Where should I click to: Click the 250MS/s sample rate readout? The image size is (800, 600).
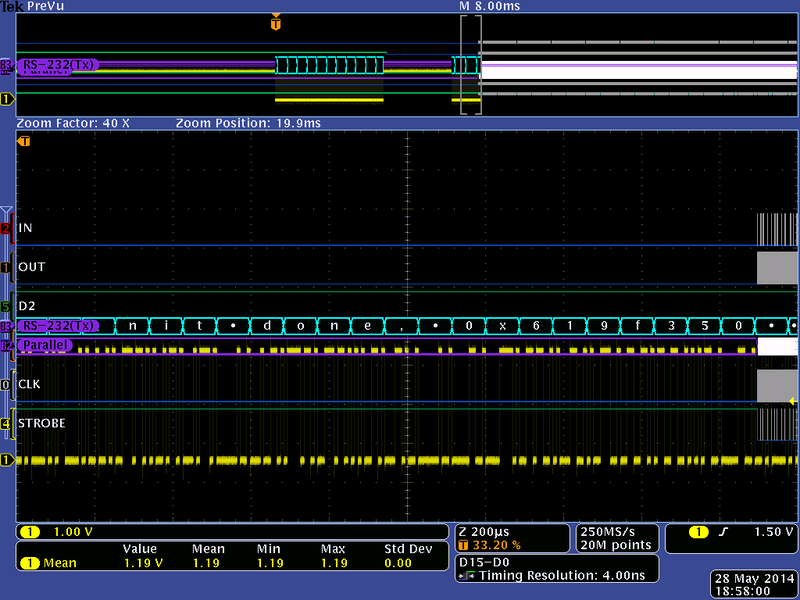(608, 532)
